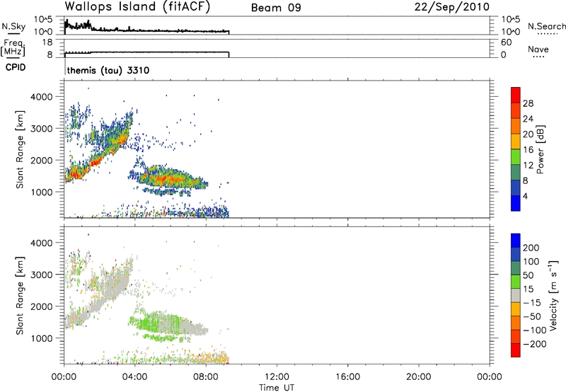Screen dimensions: 566x392
Task: Click the red bottom segment of Velocity colorbar
Action: [x=516, y=350]
